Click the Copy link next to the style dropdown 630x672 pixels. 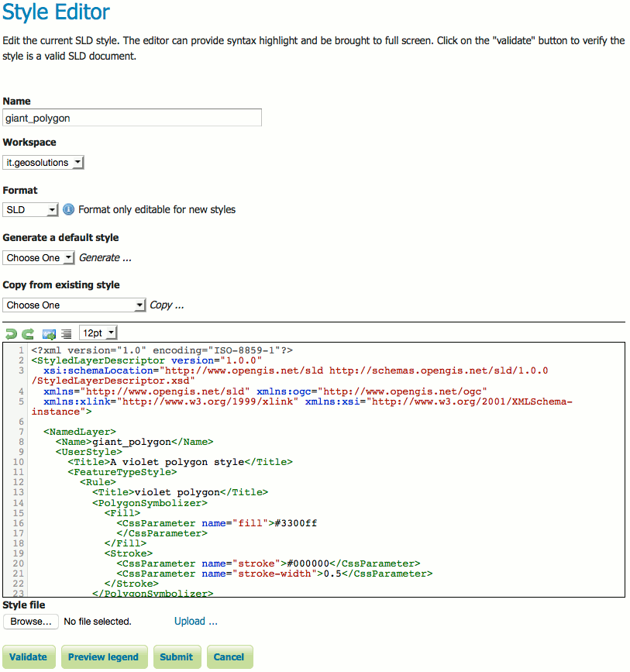coord(166,305)
